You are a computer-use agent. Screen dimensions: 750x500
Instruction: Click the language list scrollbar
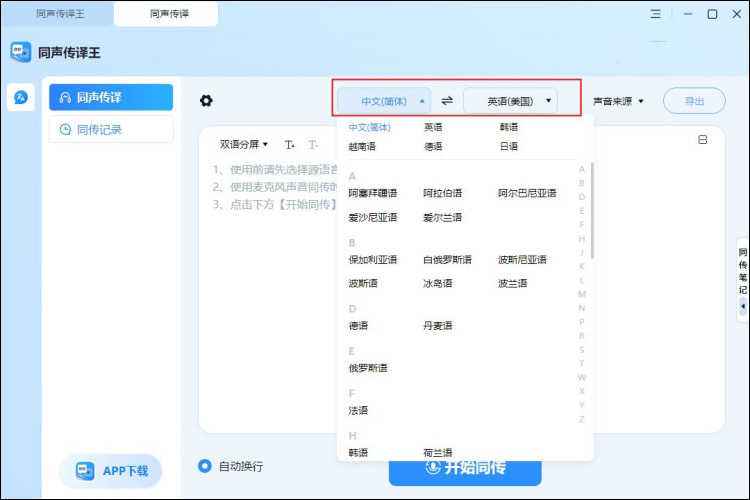pyautogui.click(x=592, y=211)
